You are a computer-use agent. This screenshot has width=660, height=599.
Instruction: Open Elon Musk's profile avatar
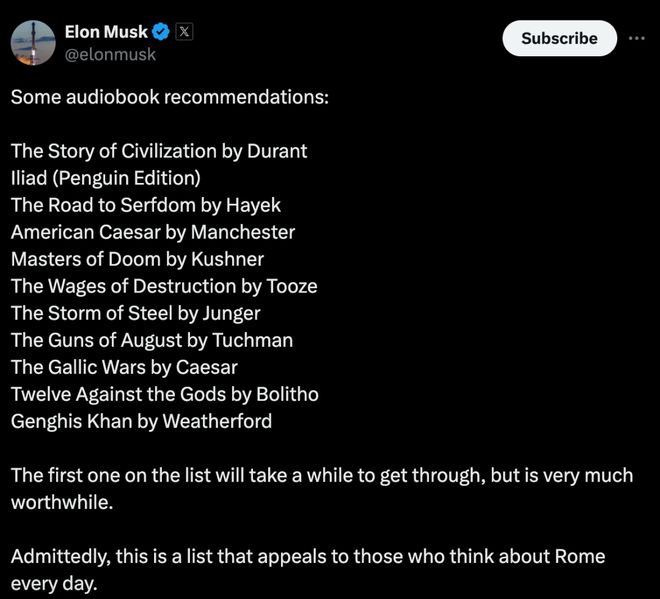pyautogui.click(x=33, y=43)
